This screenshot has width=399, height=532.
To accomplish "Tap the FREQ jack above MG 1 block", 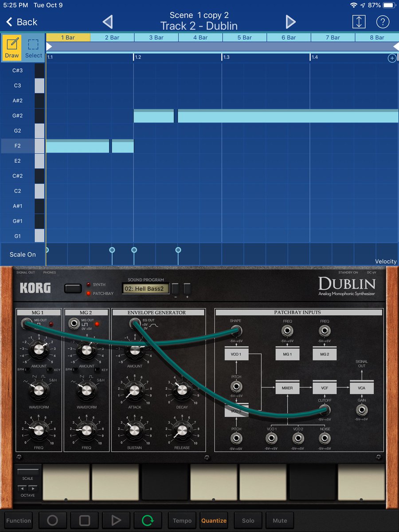I will pos(287,330).
